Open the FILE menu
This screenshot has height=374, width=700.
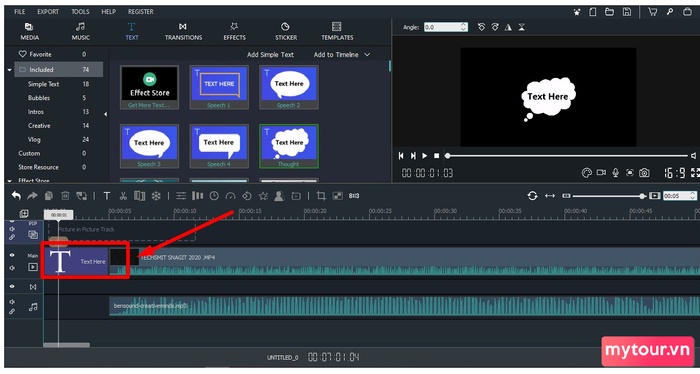point(20,12)
